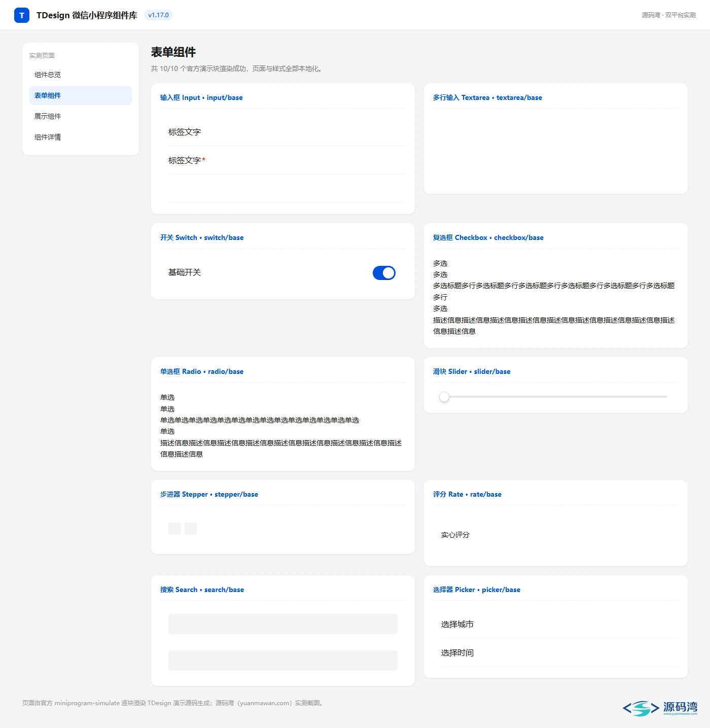Screen dimensions: 710x728
Task: Click the 单选框 Radio card title
Action: tap(202, 371)
